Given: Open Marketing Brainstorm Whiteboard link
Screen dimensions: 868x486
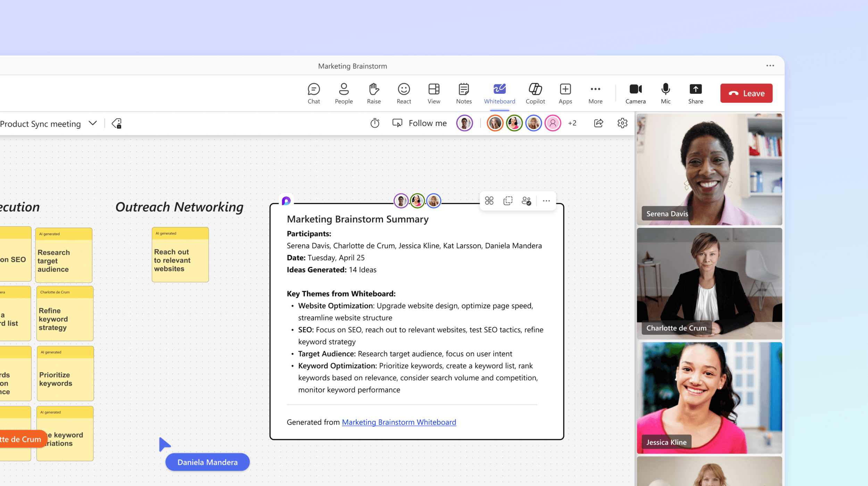Looking at the screenshot, I should point(399,421).
